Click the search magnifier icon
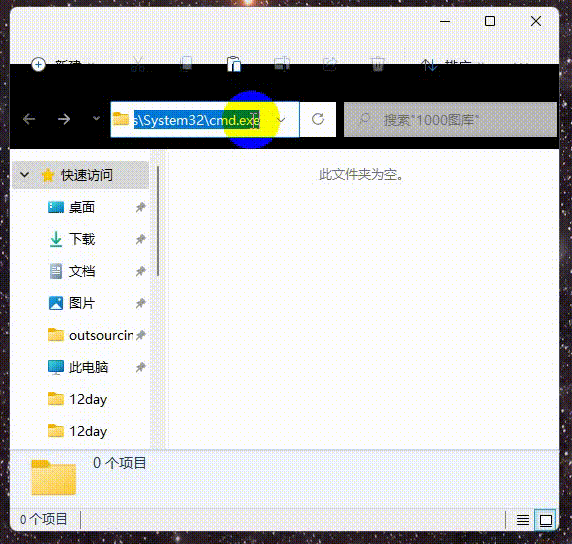Screen dimensions: 572x544 tap(364, 119)
